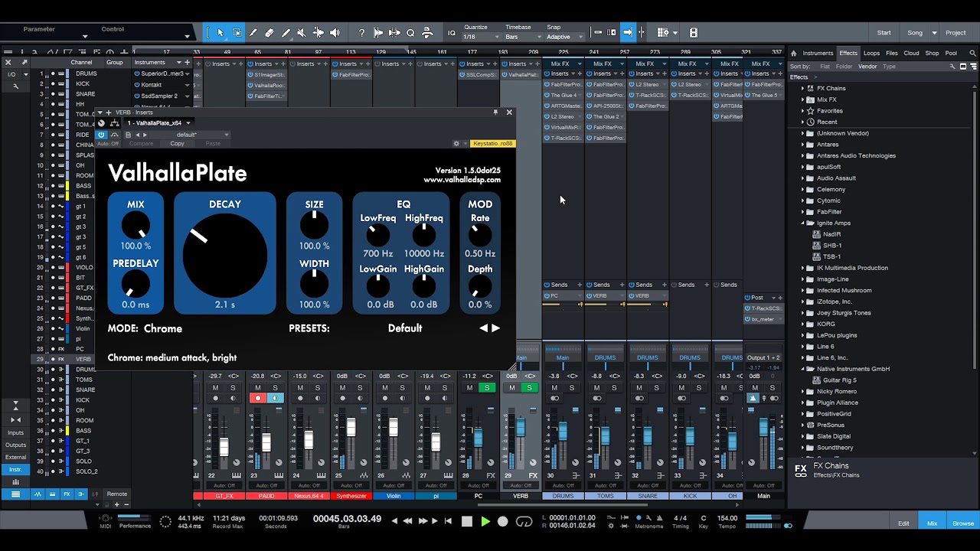
Task: Open the Edit view button
Action: coord(903,523)
